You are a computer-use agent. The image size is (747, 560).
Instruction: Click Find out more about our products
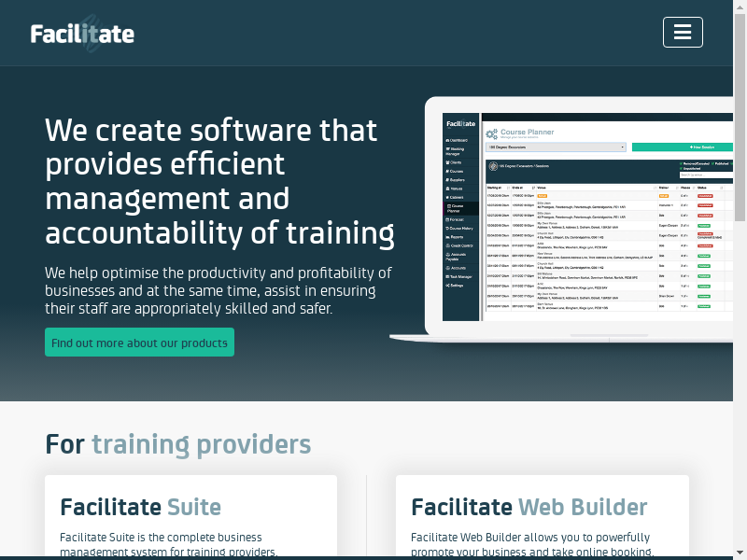click(139, 343)
